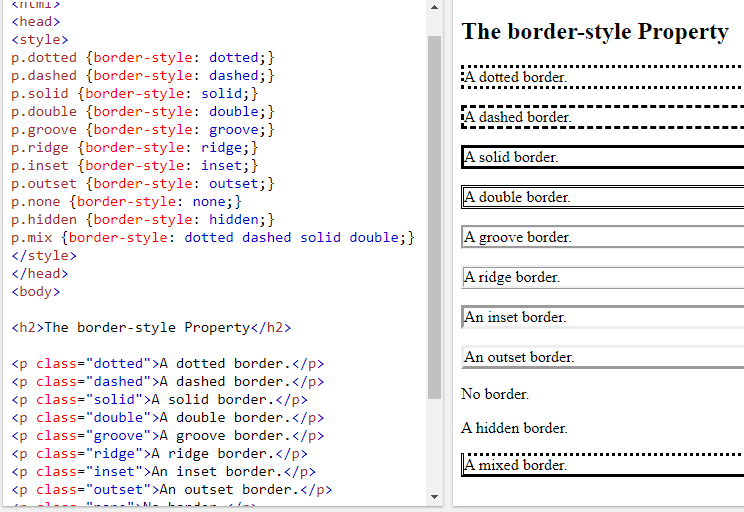Screen dimensions: 744x512
Task: Click the <h2> heading line in code
Action: coord(151,328)
